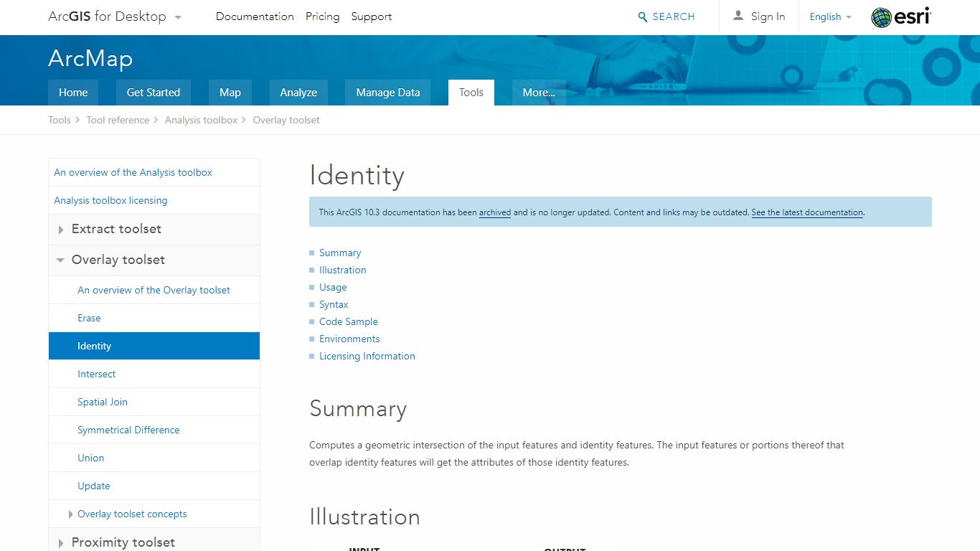The height and width of the screenshot is (551, 980).
Task: Switch to the Map tab
Action: [230, 93]
